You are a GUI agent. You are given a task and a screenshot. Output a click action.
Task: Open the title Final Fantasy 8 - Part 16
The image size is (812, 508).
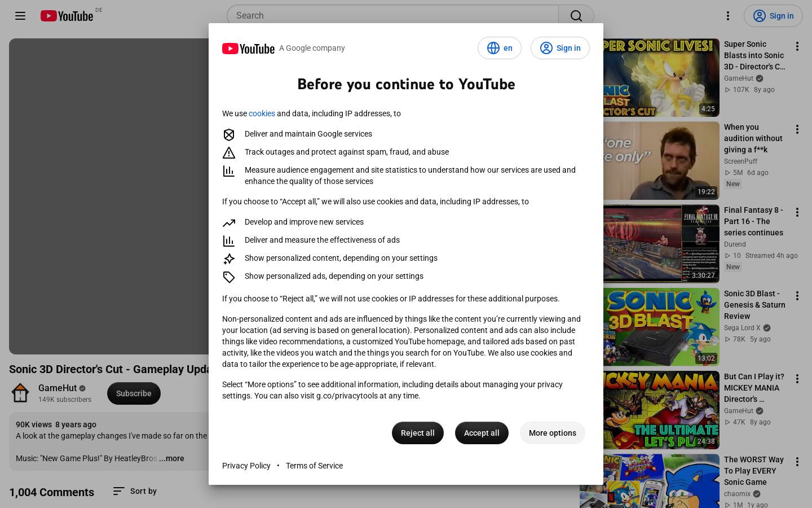pos(754,221)
